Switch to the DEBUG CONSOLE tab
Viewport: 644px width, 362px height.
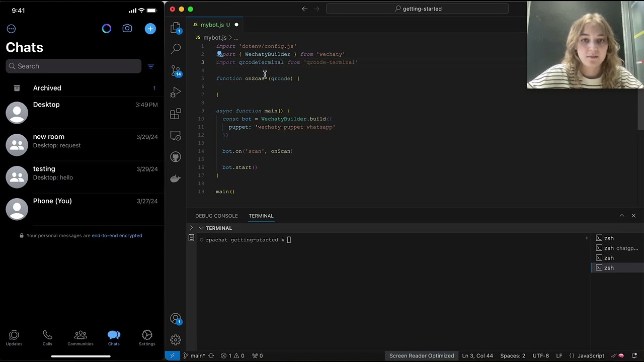[x=216, y=216]
